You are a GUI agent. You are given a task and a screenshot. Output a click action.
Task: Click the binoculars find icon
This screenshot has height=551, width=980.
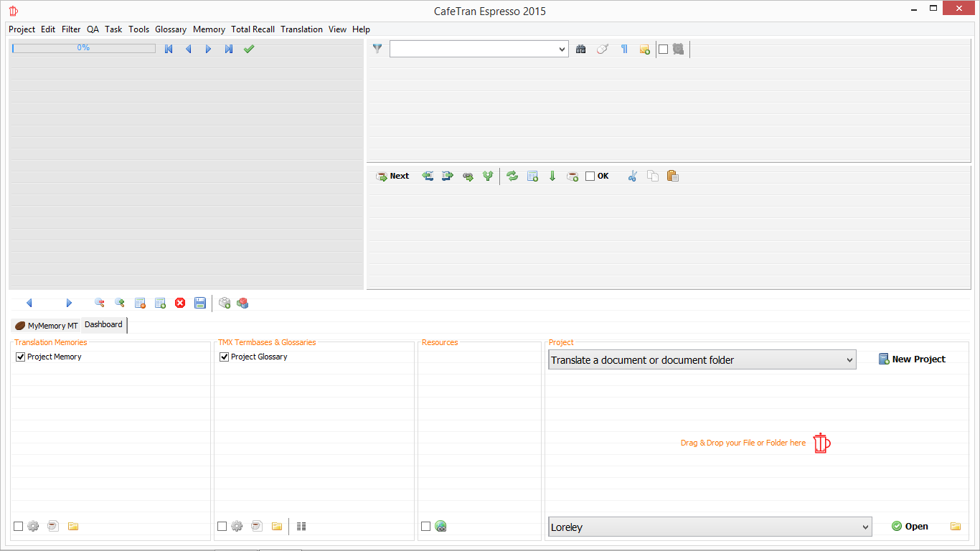tap(581, 49)
